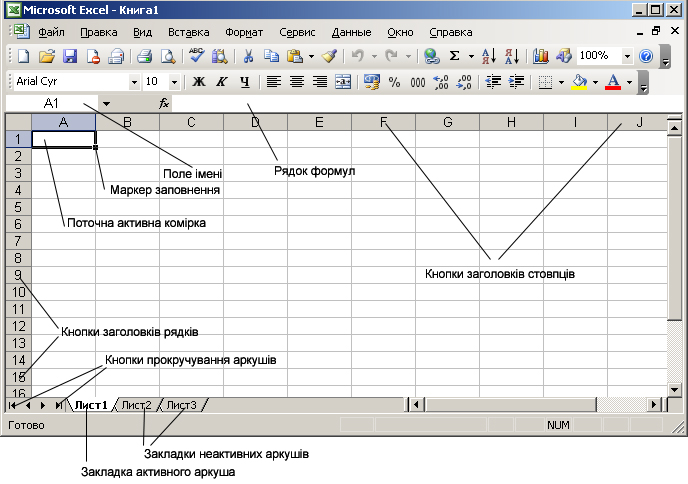This screenshot has height=484, width=688.
Task: Expand the 100% zoom dropdown
Action: 627,56
